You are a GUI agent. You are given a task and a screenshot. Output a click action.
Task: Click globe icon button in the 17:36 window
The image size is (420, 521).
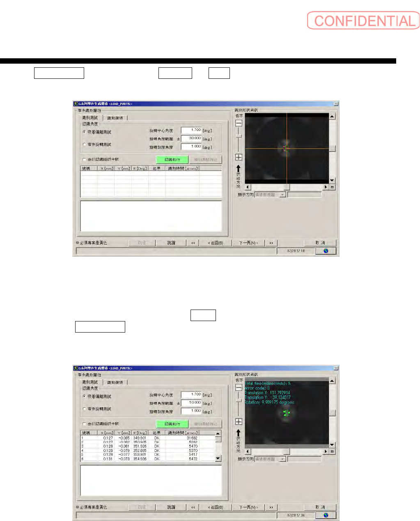coord(326,515)
